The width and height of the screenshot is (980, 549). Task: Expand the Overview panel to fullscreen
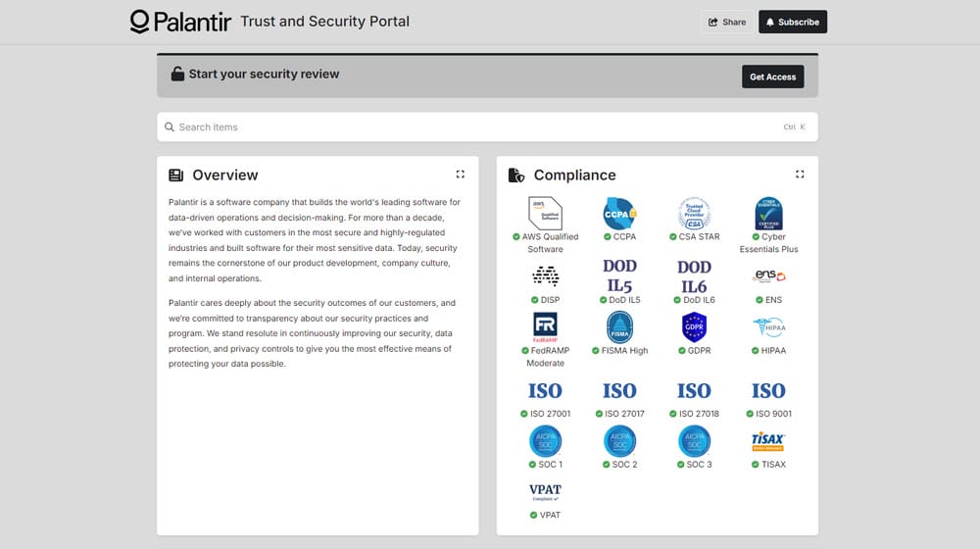tap(460, 175)
